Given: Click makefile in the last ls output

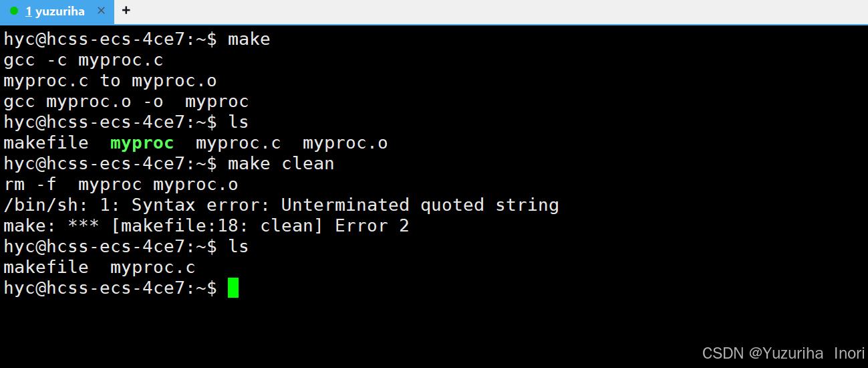Looking at the screenshot, I should (45, 267).
